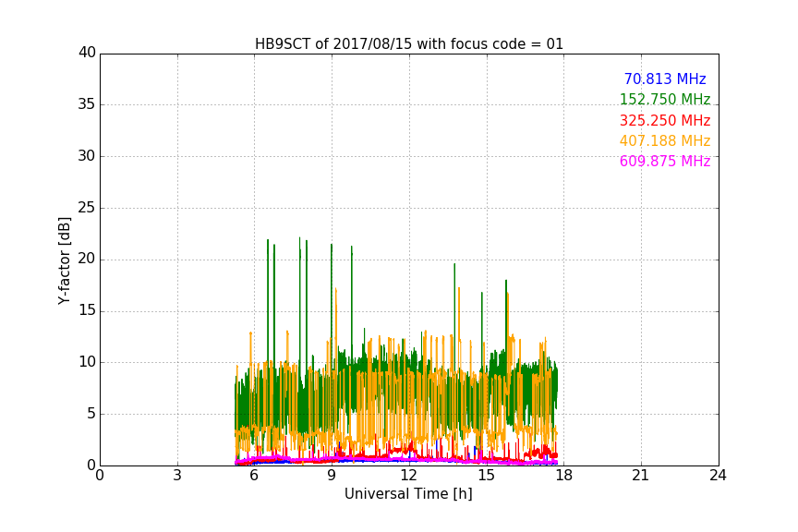Viewport: 798px width, 532px height.
Task: Click x-axis tick label 21
Action: 641,476
